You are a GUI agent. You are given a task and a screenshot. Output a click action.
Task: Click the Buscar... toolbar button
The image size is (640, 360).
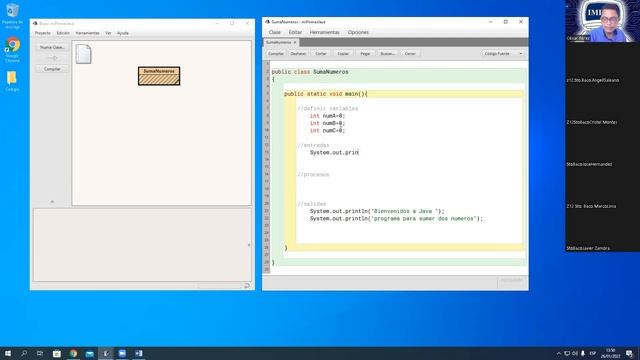(387, 53)
